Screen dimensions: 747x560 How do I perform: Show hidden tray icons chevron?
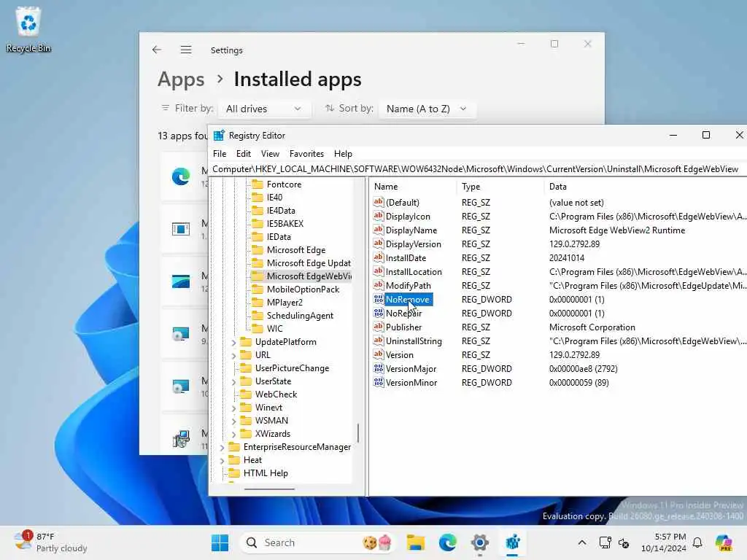click(x=581, y=542)
